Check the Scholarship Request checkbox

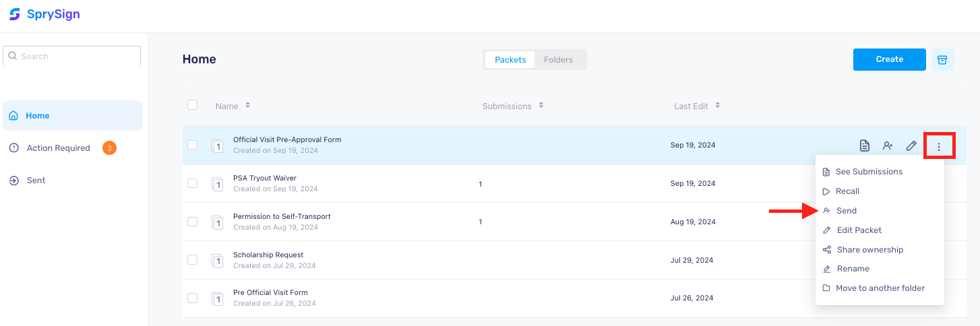click(193, 259)
